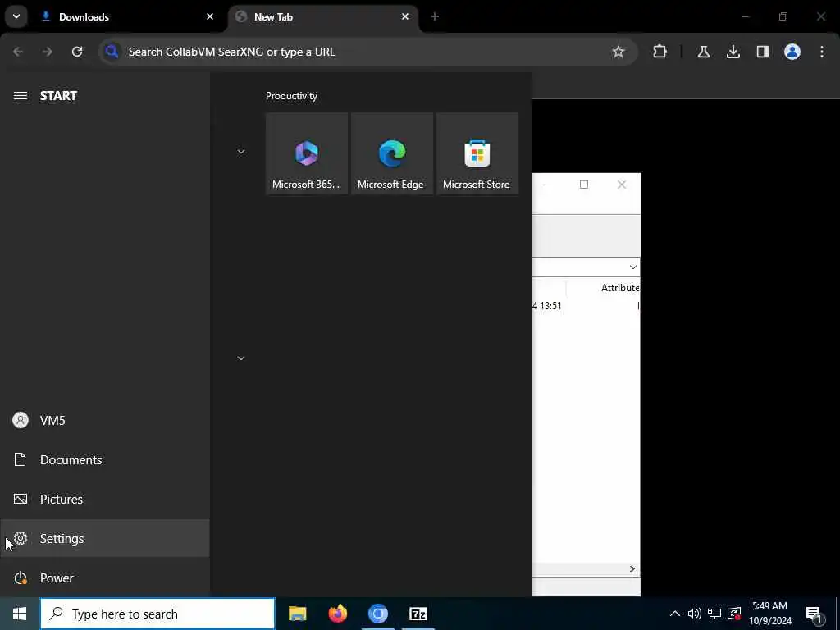This screenshot has width=840, height=630.
Task: Open the browser three-dot menu
Action: coord(822,52)
